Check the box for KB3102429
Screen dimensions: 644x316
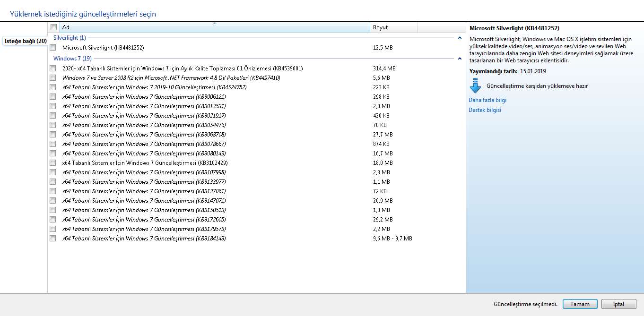52,163
